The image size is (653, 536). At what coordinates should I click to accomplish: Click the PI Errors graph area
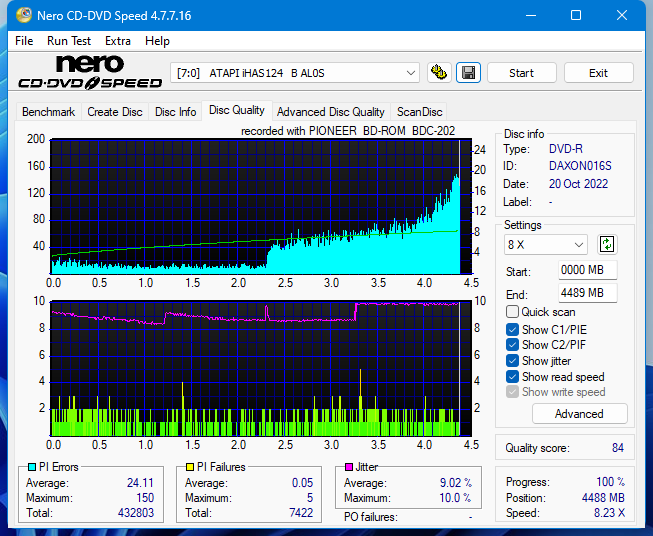pyautogui.click(x=261, y=207)
